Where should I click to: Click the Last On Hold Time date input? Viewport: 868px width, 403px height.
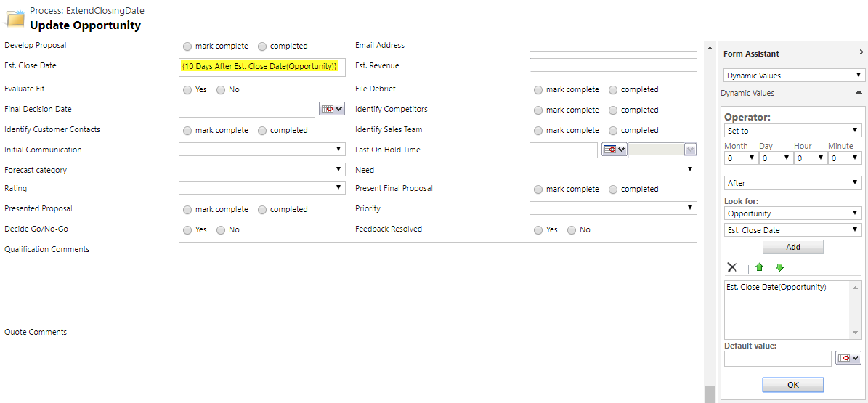click(x=564, y=150)
